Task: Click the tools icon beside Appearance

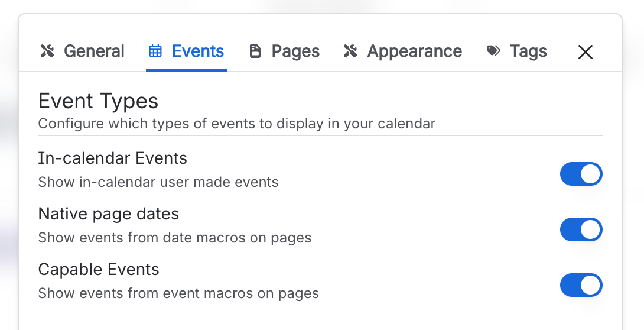Action: [x=350, y=51]
